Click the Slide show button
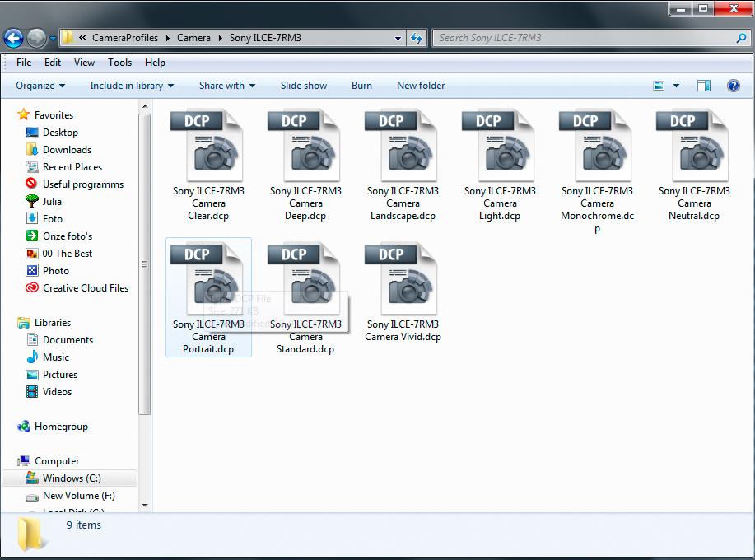 304,86
